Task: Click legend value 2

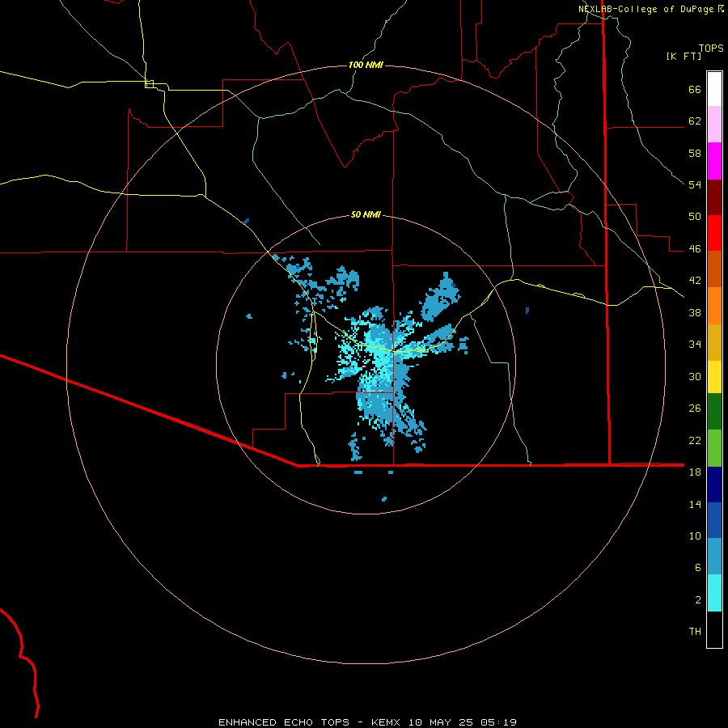Action: pos(698,600)
